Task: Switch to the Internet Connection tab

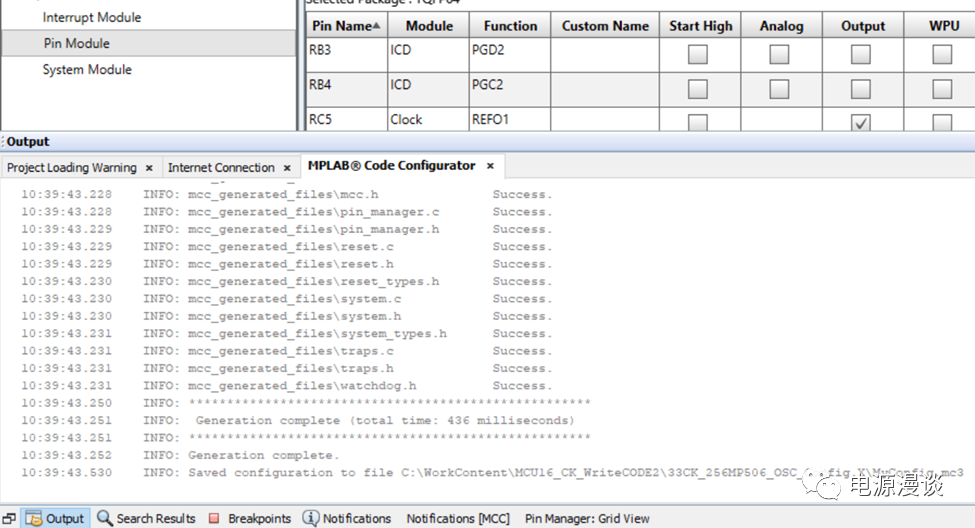Action: [221, 167]
